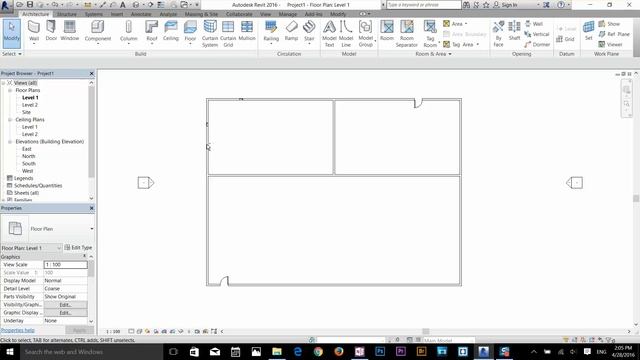Select the Curtain Grid tool

(x=228, y=34)
